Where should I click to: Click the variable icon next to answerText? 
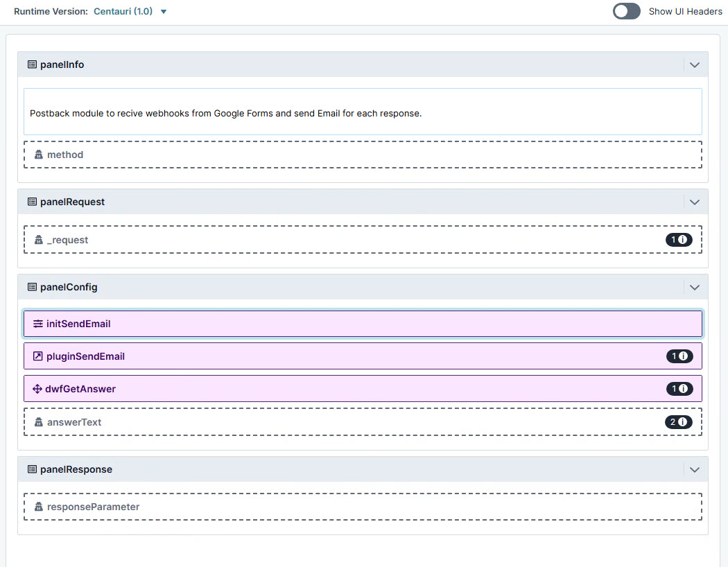[x=38, y=422]
